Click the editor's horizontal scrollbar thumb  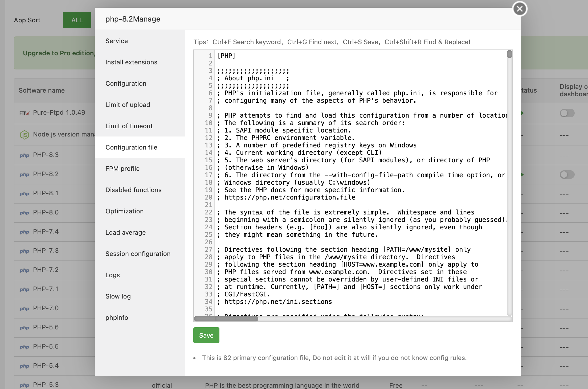click(x=226, y=318)
